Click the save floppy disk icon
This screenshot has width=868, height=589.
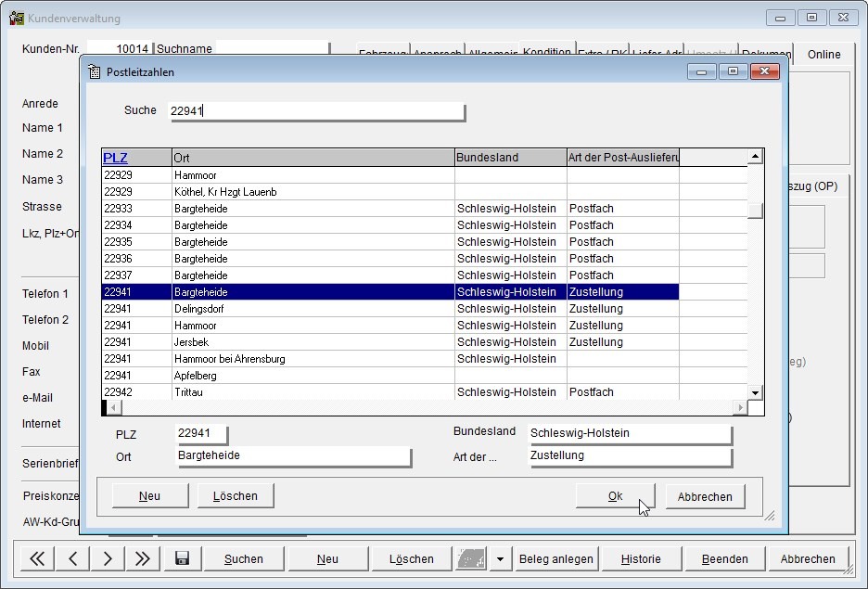(x=182, y=558)
